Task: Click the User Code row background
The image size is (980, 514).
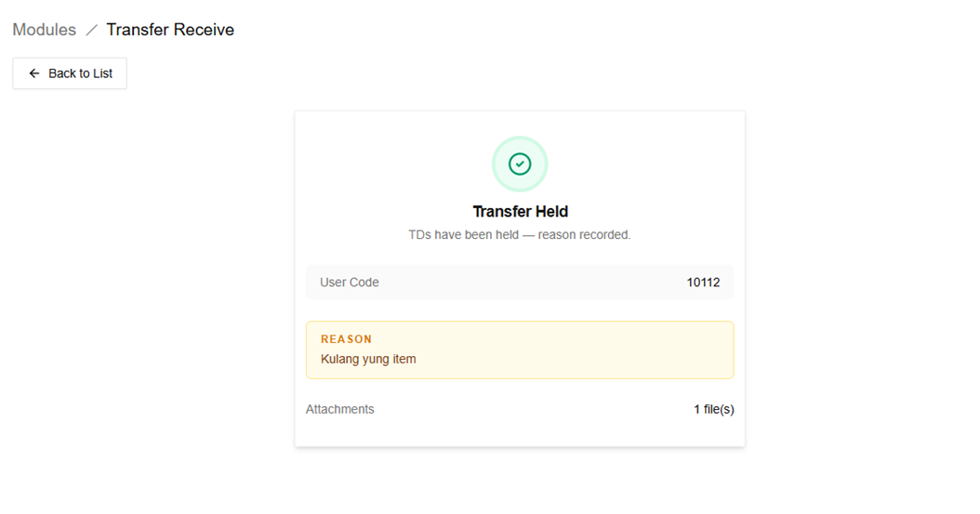Action: point(520,283)
